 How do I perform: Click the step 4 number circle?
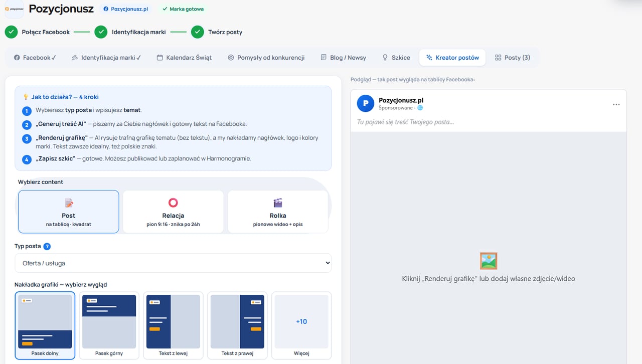(27, 159)
